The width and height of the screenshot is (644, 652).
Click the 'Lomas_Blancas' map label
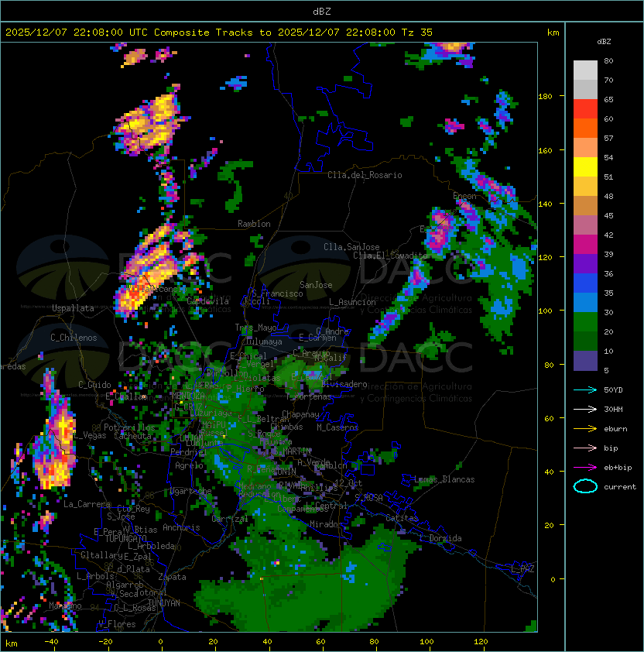click(444, 479)
